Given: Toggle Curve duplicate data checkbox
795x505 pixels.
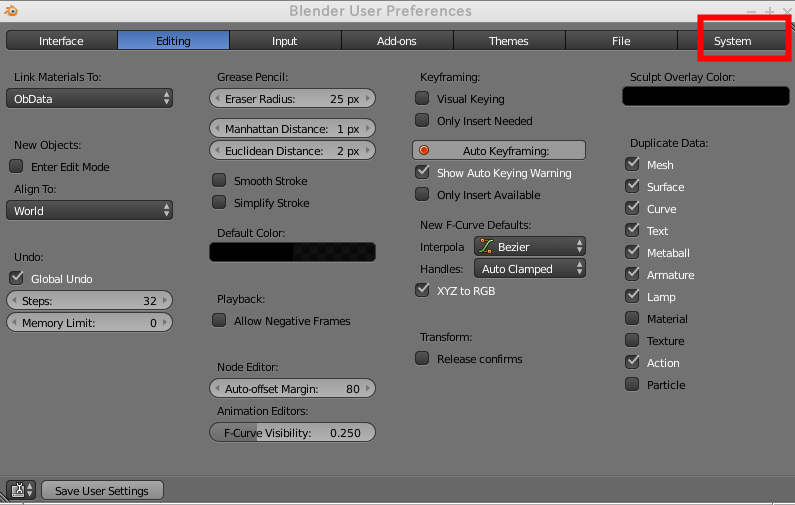Looking at the screenshot, I should coord(632,208).
